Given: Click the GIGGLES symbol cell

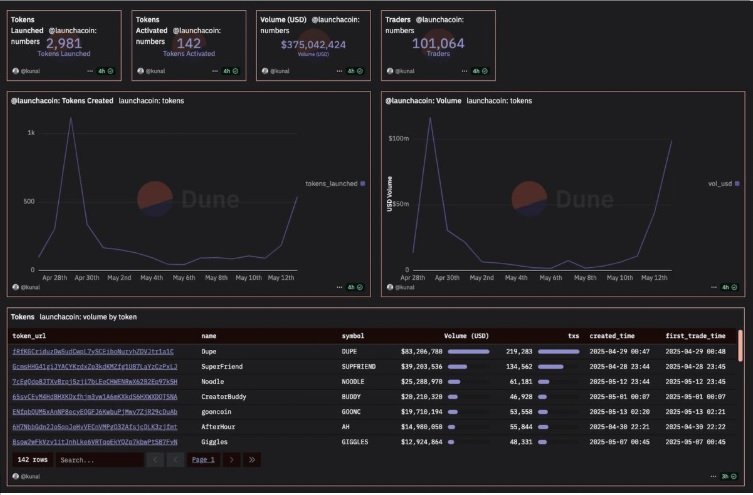Looking at the screenshot, I should [355, 442].
